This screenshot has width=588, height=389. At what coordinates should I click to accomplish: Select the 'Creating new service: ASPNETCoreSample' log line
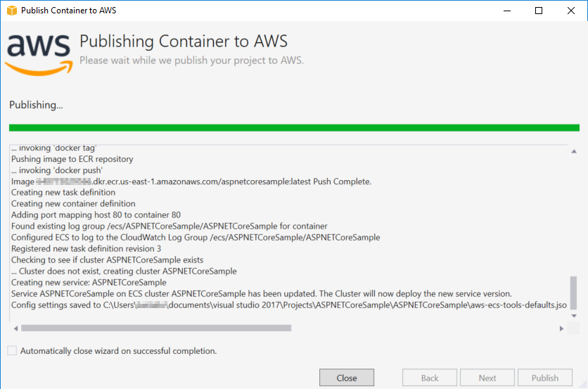(89, 282)
